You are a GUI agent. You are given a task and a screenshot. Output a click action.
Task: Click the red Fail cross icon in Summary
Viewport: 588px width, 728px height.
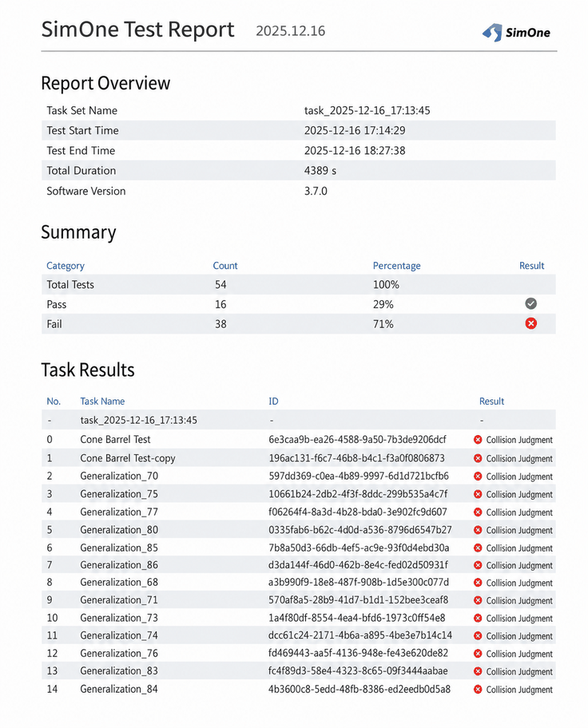click(x=530, y=323)
